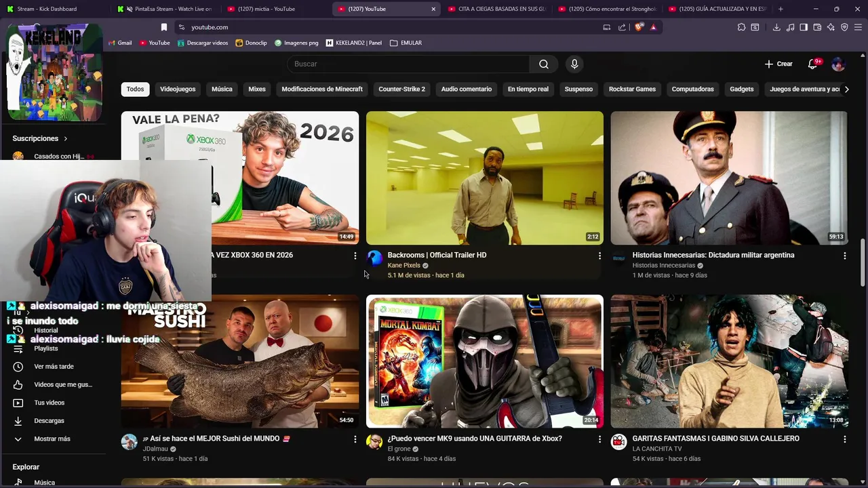Open Descargar videos bookmark

coord(203,43)
